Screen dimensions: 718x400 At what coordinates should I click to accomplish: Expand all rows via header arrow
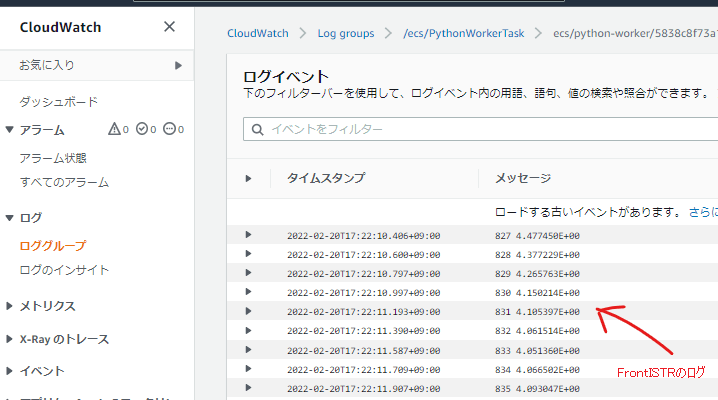click(248, 178)
